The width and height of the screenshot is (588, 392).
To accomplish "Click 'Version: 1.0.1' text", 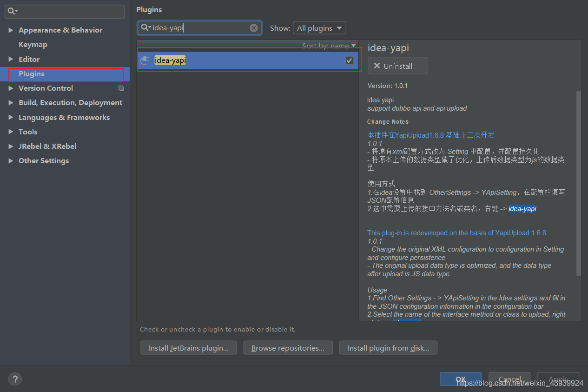I will click(388, 86).
